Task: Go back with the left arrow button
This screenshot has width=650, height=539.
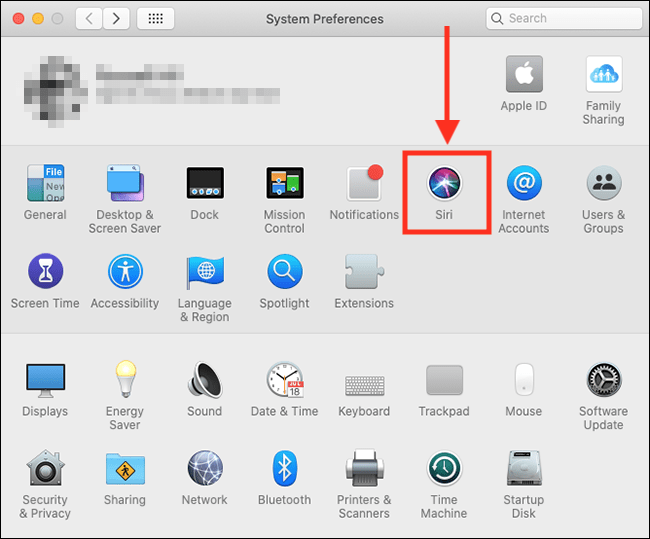Action: click(89, 18)
